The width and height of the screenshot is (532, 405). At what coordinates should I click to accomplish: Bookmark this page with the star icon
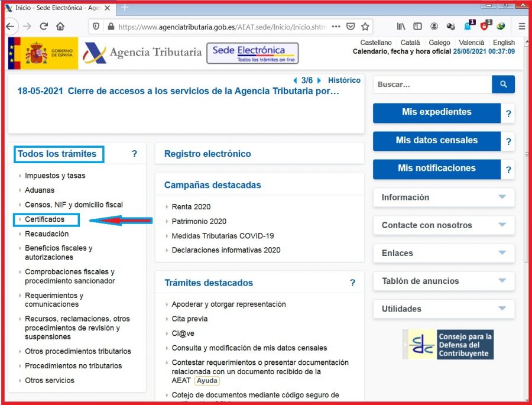365,27
